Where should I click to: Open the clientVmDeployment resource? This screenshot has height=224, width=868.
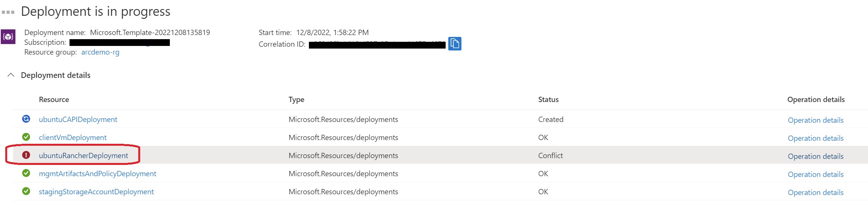(73, 137)
